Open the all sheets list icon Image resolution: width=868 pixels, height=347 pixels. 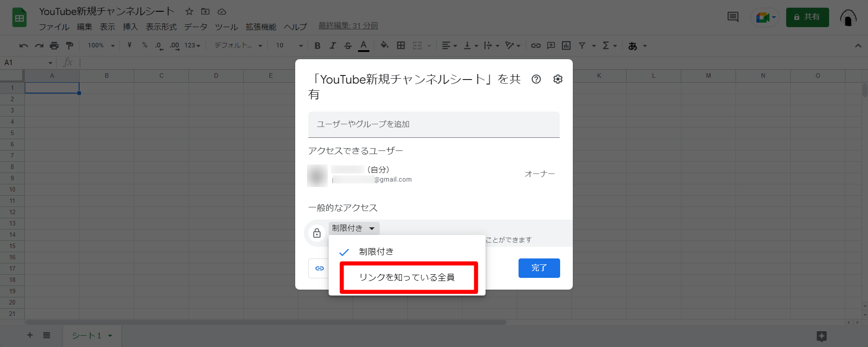pos(47,335)
